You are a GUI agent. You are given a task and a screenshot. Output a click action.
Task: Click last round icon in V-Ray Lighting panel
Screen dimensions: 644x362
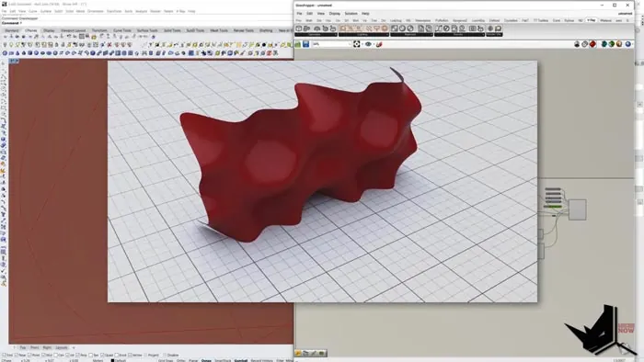(385, 28)
